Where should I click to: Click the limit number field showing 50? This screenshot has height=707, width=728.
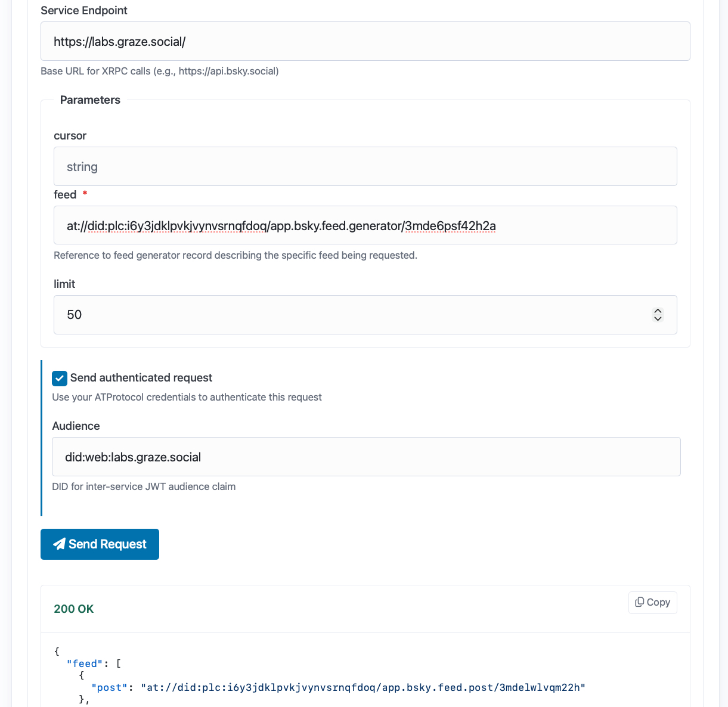[352, 315]
